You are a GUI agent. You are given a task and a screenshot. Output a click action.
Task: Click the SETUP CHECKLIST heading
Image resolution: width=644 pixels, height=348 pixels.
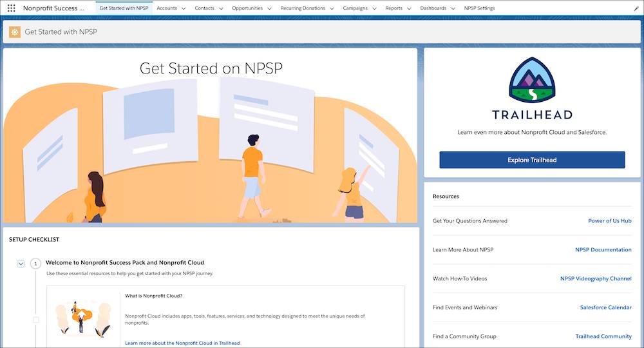click(34, 239)
